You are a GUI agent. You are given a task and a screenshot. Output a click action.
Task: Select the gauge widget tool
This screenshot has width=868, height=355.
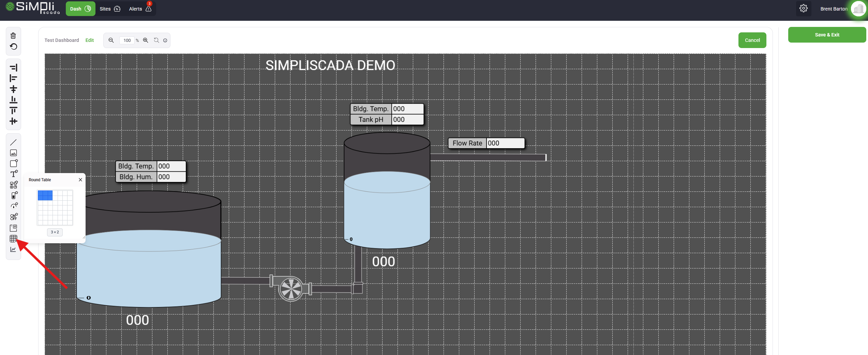pyautogui.click(x=14, y=206)
